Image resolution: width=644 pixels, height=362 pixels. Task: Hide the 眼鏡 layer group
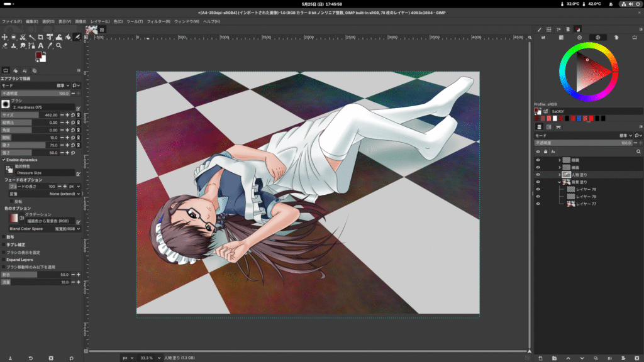[538, 160]
